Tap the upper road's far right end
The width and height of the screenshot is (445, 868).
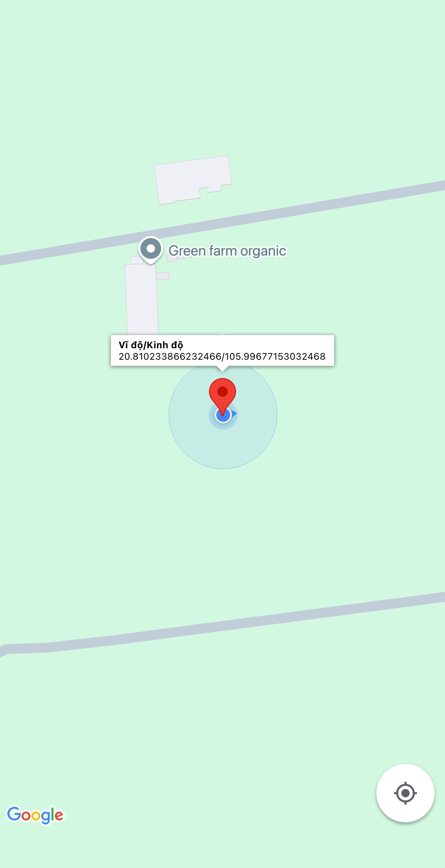(x=437, y=186)
